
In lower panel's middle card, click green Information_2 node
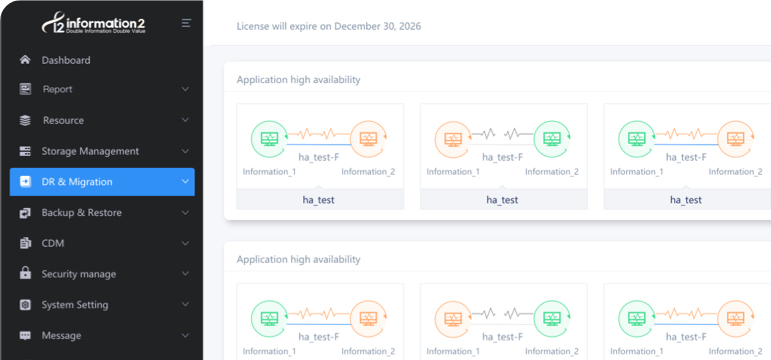click(552, 319)
